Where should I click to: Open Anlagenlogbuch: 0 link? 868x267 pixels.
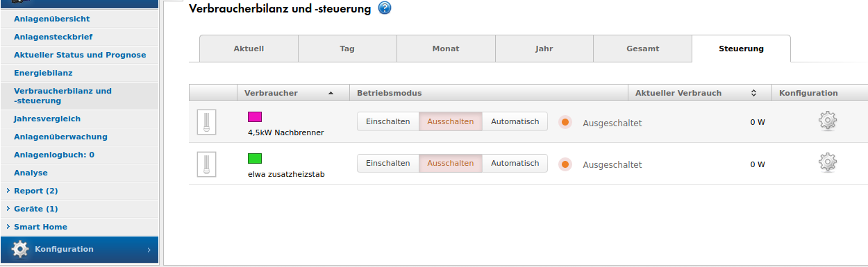point(54,155)
